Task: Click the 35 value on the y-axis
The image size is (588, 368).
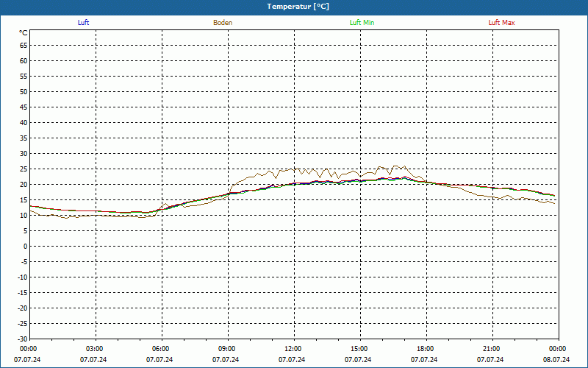Action: pos(24,138)
